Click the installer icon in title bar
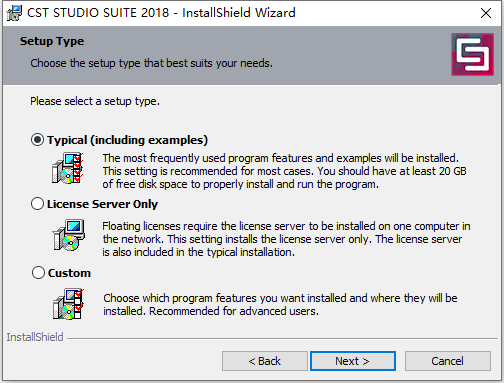Screen dimensions: 504x383 [14, 13]
